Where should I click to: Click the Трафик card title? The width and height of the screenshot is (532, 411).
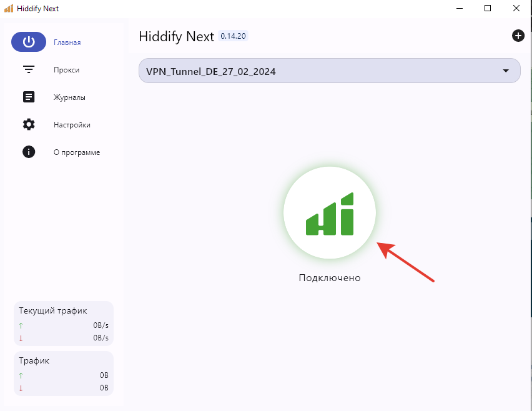tap(34, 360)
